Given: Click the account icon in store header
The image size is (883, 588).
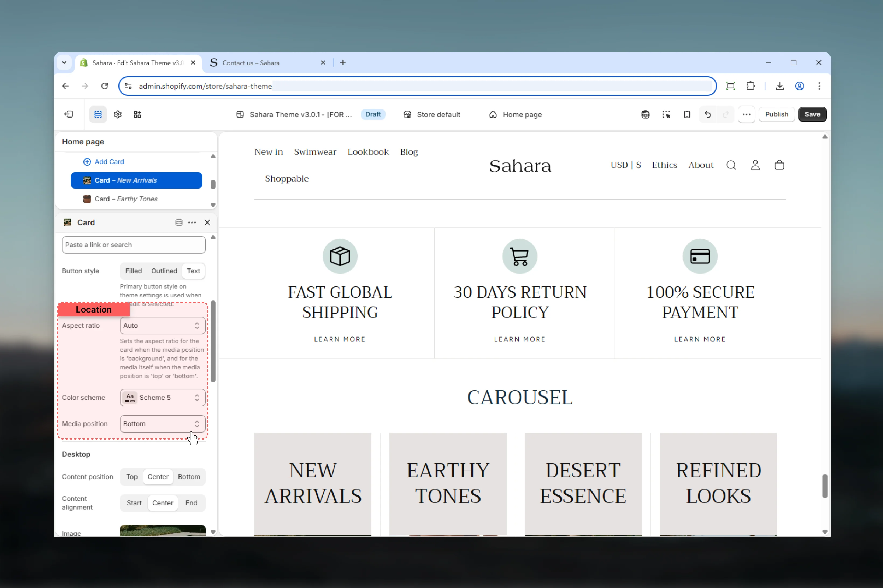Looking at the screenshot, I should coord(755,165).
